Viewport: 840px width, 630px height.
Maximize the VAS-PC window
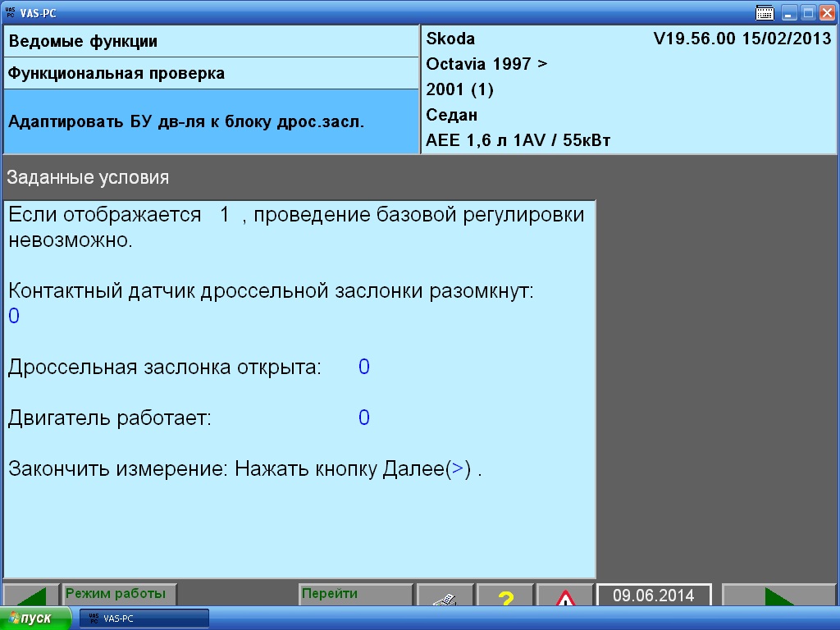coord(808,13)
